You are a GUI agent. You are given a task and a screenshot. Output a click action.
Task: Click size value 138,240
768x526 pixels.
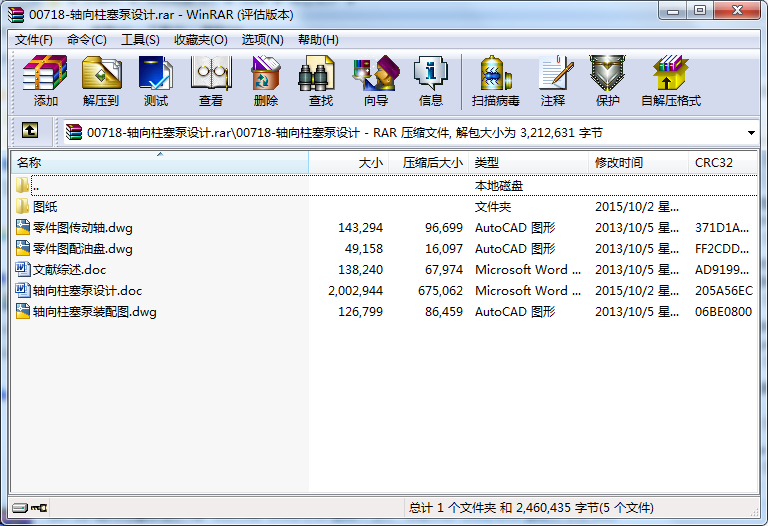tap(360, 270)
